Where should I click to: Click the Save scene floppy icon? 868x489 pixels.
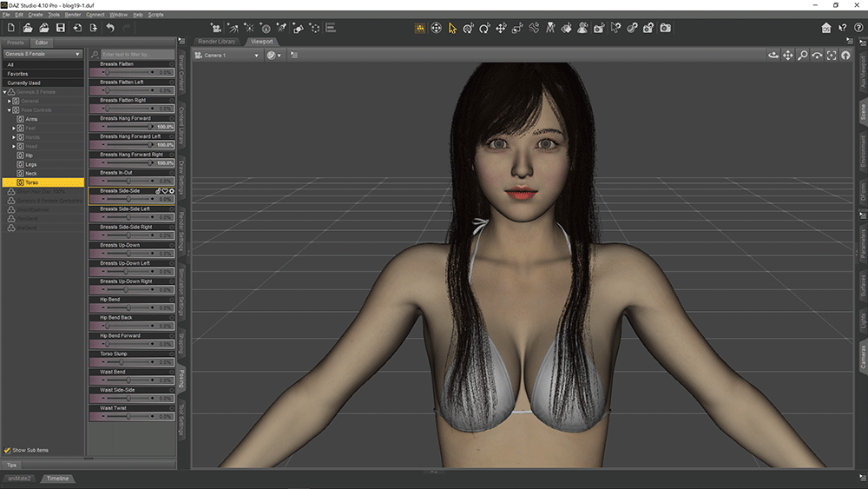[x=61, y=28]
